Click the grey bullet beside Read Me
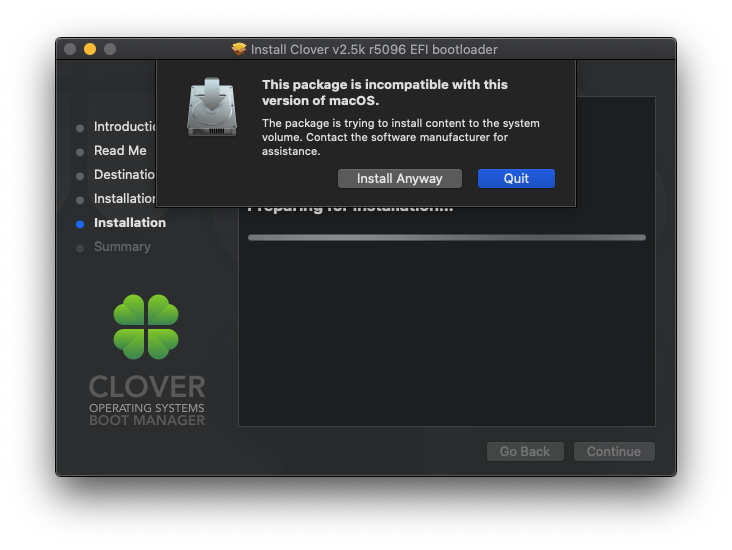This screenshot has width=732, height=550. pyautogui.click(x=80, y=152)
